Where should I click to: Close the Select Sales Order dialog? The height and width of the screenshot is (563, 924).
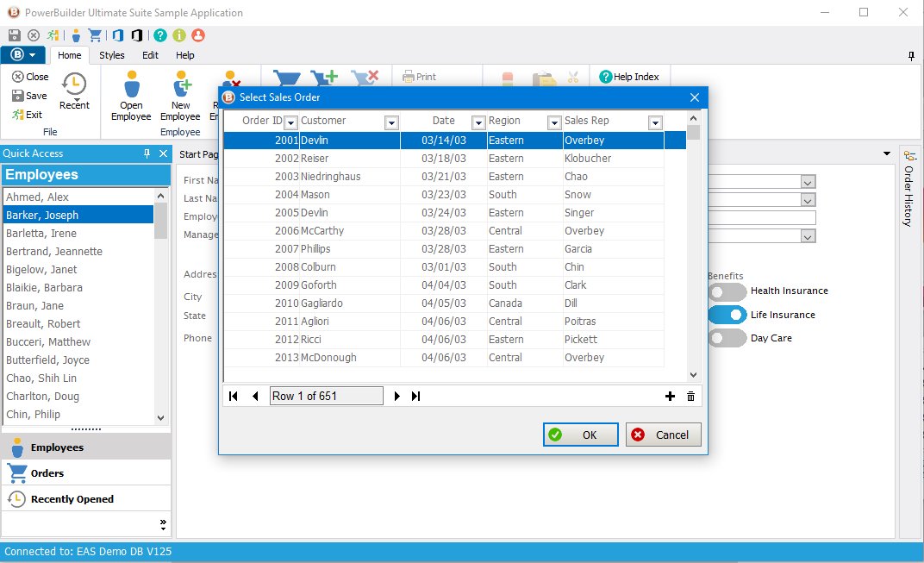[695, 97]
